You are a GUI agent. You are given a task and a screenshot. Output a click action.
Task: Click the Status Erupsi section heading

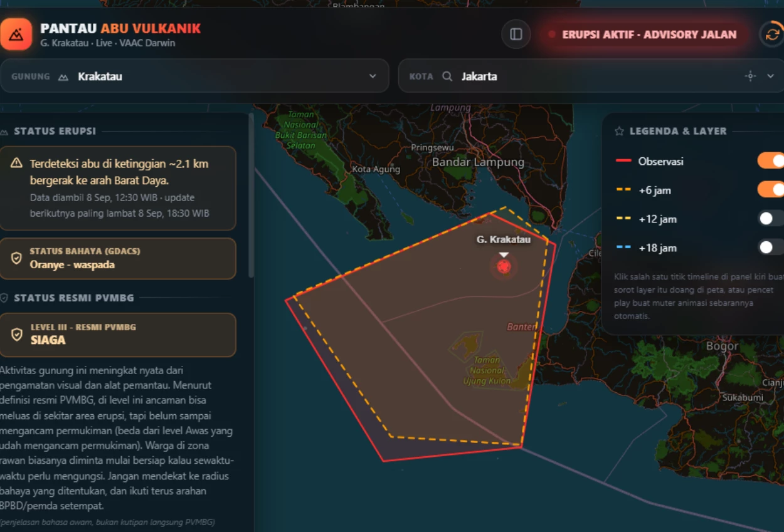55,132
